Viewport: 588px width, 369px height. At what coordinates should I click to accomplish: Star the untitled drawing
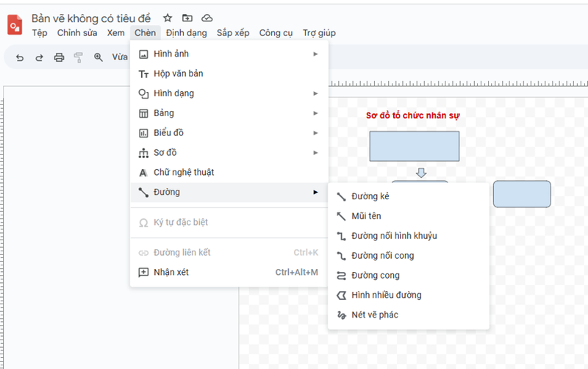(x=168, y=18)
